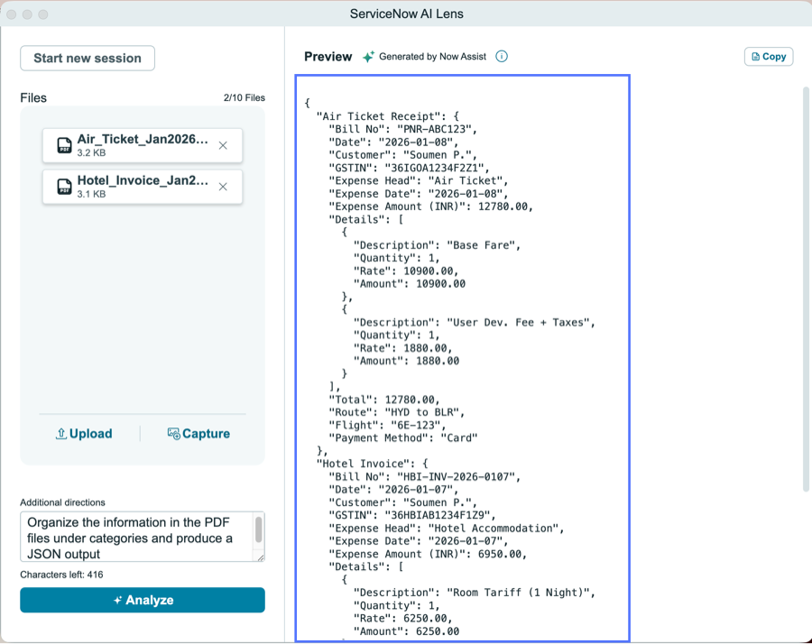Image resolution: width=812 pixels, height=644 pixels.
Task: Click the Now Assist sparkle icon
Action: coord(368,57)
